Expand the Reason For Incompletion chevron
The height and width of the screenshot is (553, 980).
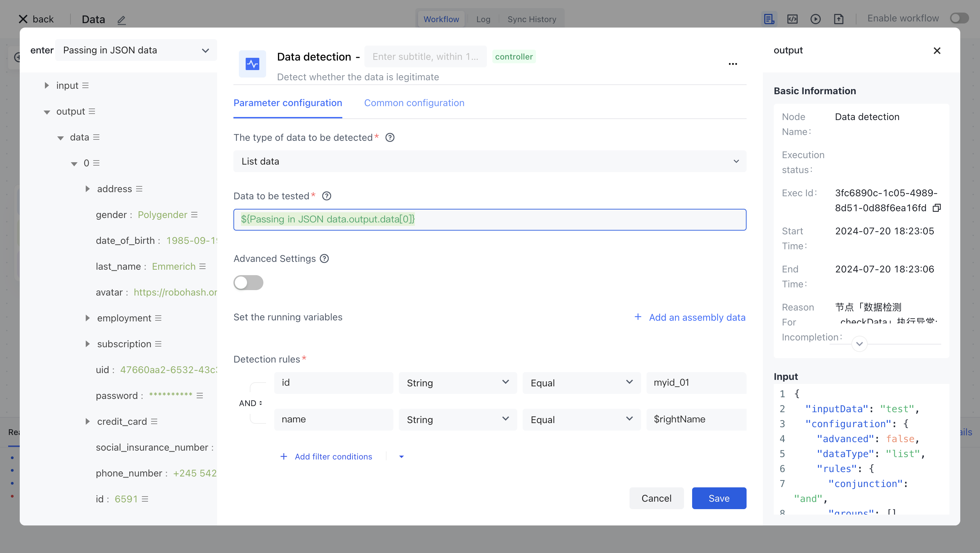point(859,344)
